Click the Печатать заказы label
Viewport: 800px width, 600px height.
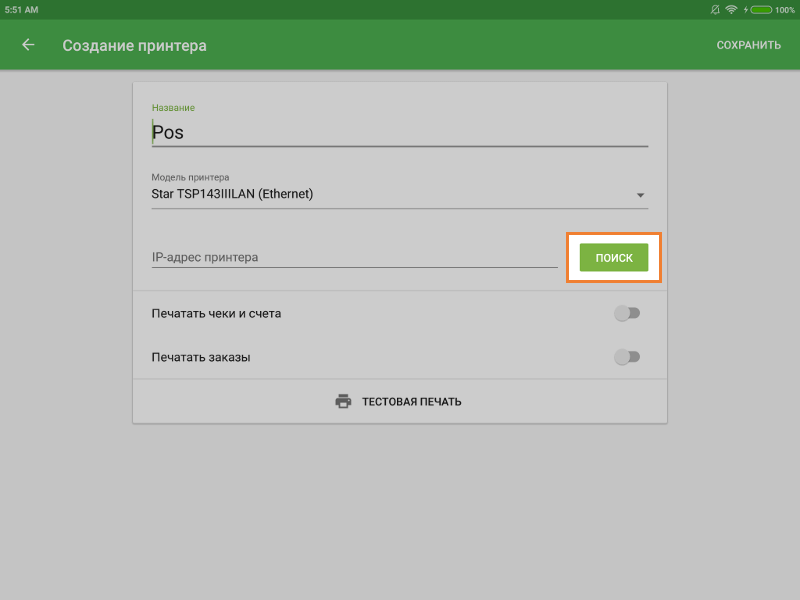pyautogui.click(x=201, y=357)
